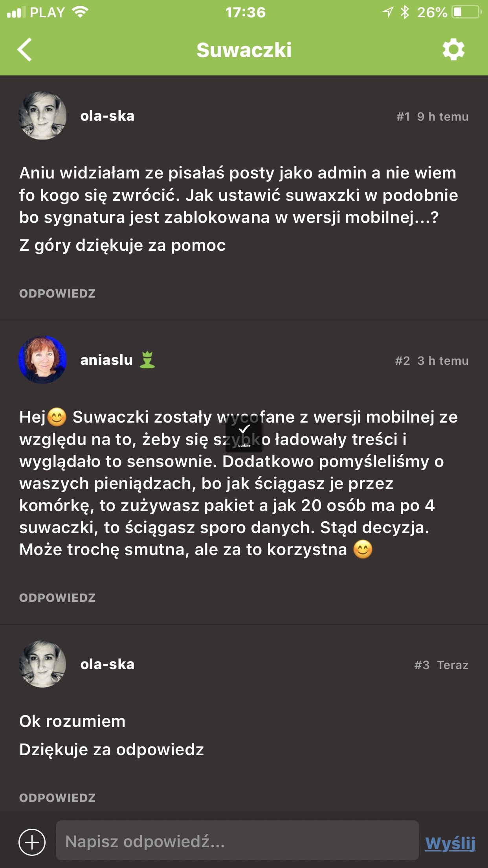Tap the checkmark "Wysłane" confirmation popup
The height and width of the screenshot is (868, 488).
coord(244,433)
